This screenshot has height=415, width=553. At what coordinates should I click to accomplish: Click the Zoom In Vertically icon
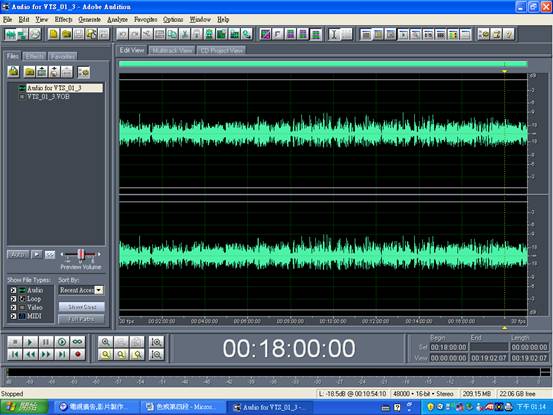(x=156, y=342)
